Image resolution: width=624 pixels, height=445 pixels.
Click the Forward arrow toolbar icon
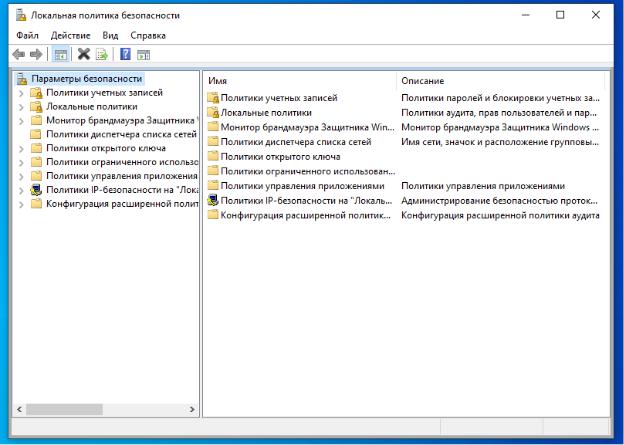(36, 54)
